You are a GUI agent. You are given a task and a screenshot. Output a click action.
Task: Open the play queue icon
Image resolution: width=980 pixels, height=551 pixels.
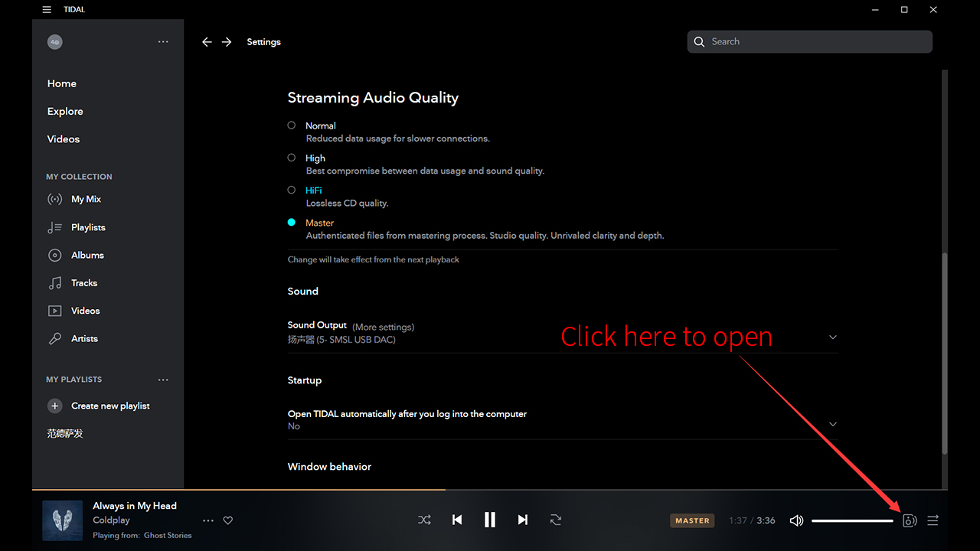tap(933, 520)
